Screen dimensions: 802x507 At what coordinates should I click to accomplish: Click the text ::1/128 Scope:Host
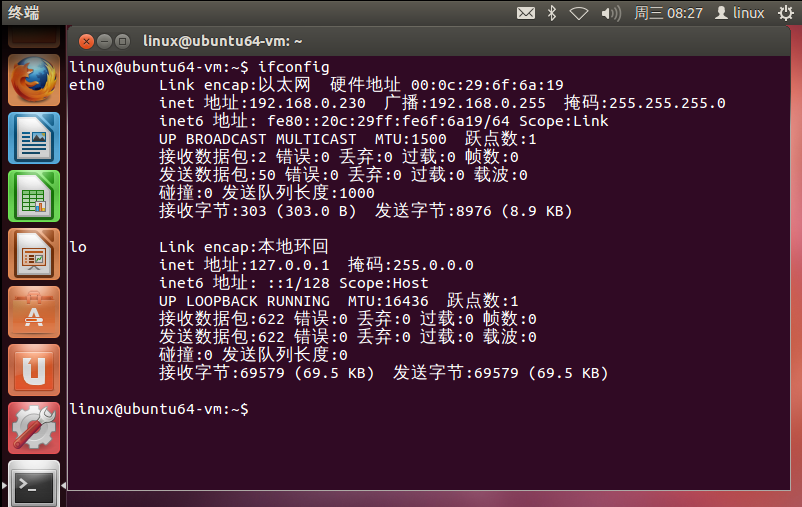tap(348, 283)
